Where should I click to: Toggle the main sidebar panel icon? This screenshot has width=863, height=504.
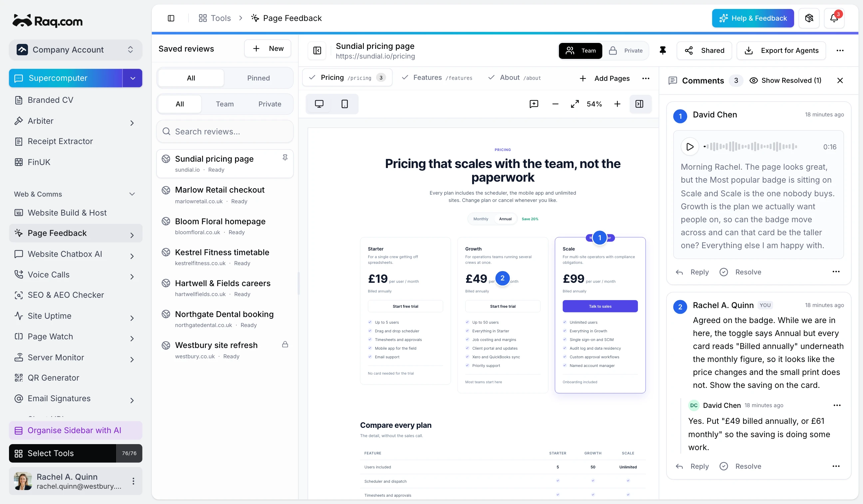coord(171,18)
